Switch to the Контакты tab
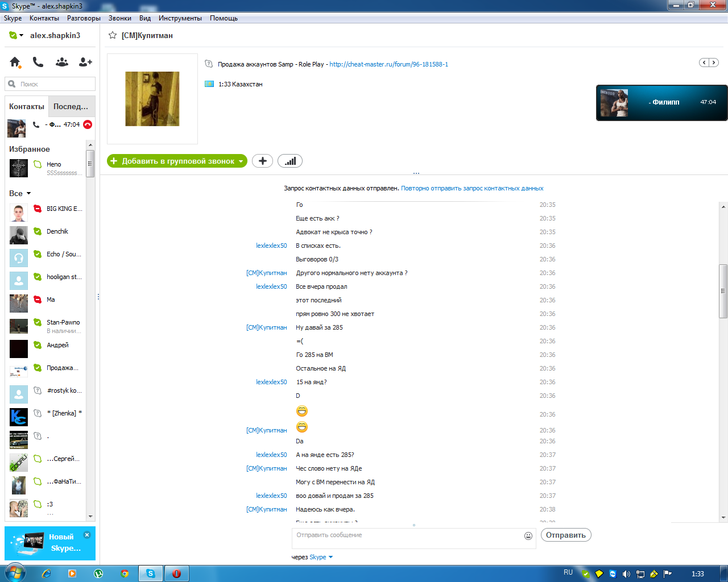The width and height of the screenshot is (728, 582). click(x=27, y=106)
